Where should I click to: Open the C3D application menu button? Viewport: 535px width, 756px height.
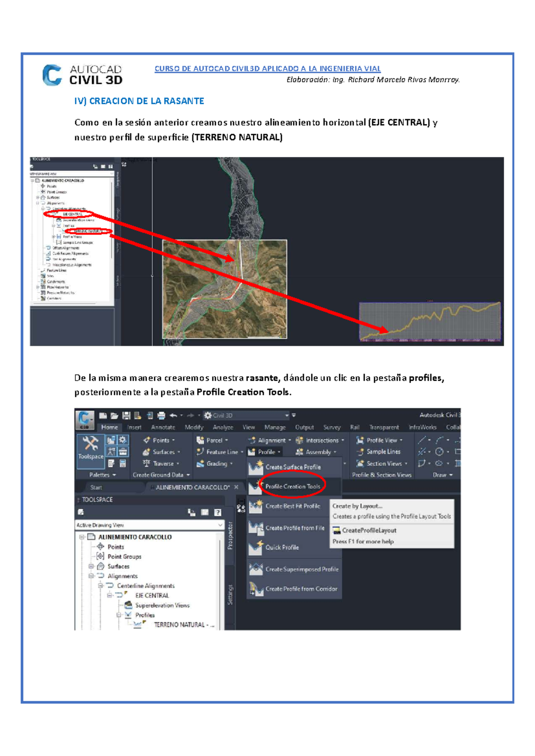(85, 420)
